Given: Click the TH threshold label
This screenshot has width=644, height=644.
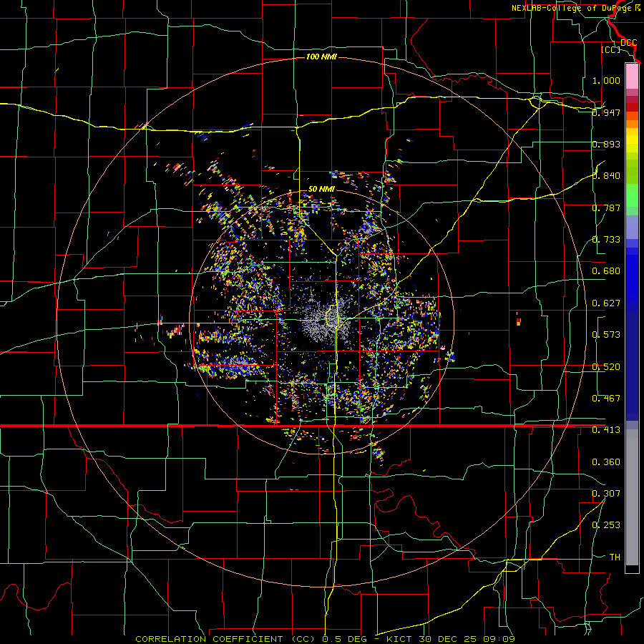Looking at the screenshot, I should (615, 557).
